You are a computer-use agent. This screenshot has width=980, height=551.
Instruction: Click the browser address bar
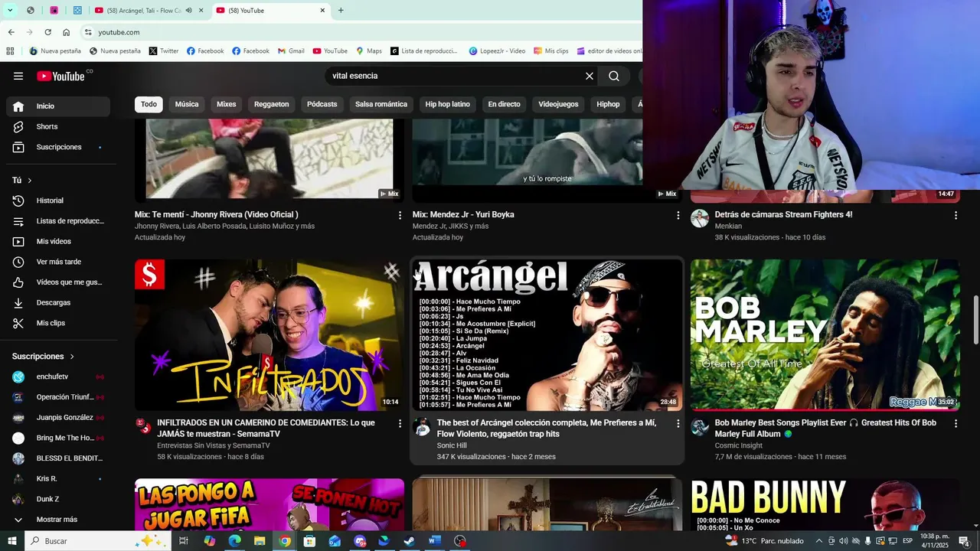click(360, 32)
